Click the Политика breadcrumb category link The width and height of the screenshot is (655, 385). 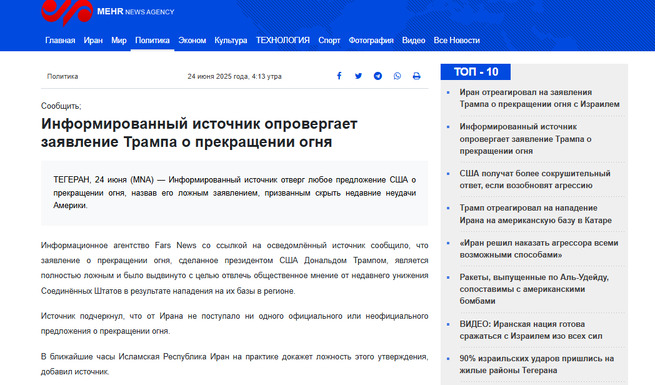[x=63, y=76]
